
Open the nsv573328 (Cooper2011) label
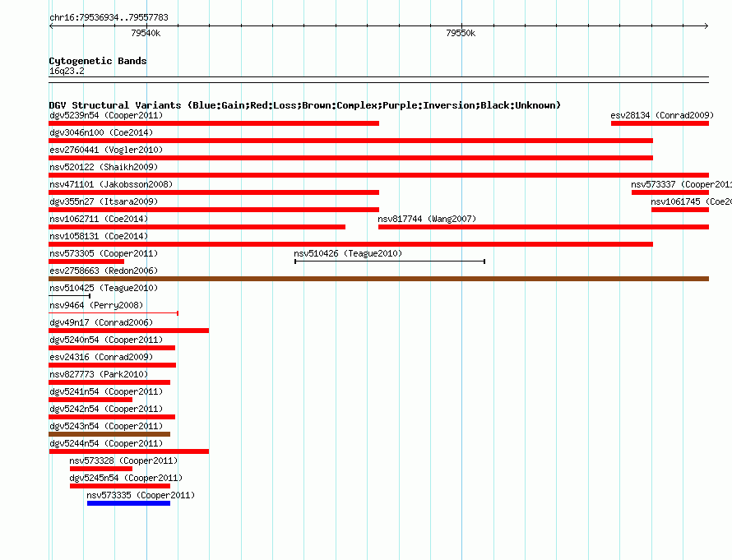pos(123,460)
